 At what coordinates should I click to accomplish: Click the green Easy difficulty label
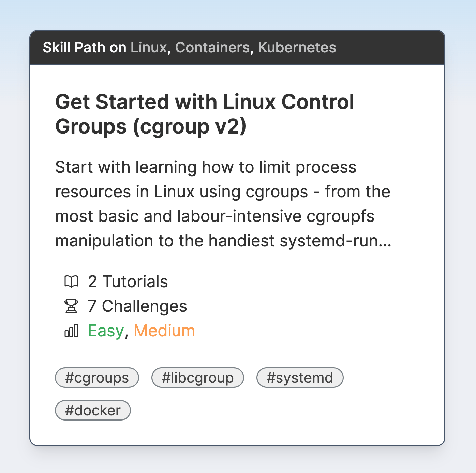pyautogui.click(x=106, y=331)
